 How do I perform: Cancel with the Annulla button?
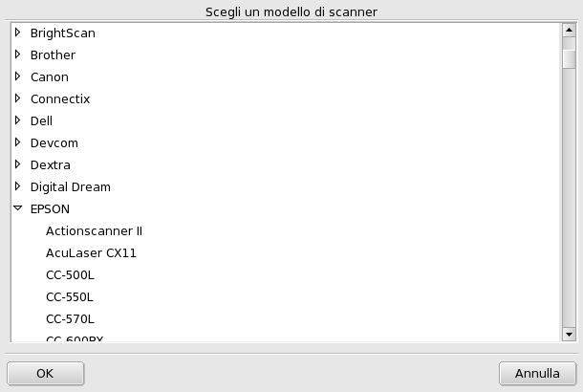pos(537,373)
